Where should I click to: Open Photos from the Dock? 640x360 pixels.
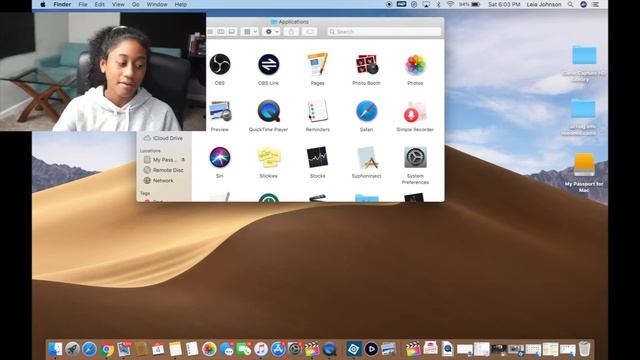coord(209,349)
